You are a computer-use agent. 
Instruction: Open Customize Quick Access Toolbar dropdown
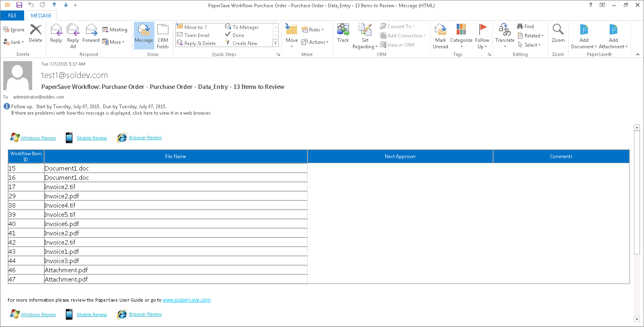tap(75, 5)
